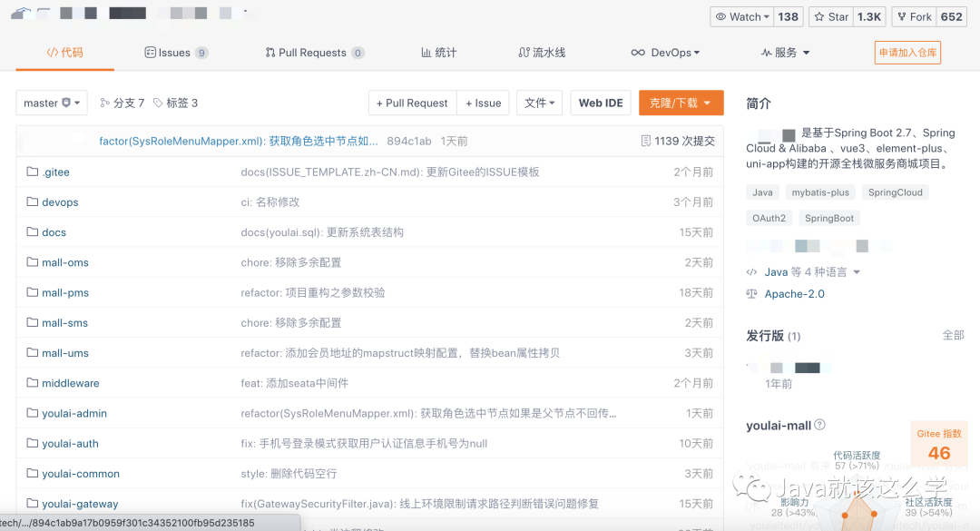Click the youlai-admin folder icon

(x=33, y=413)
